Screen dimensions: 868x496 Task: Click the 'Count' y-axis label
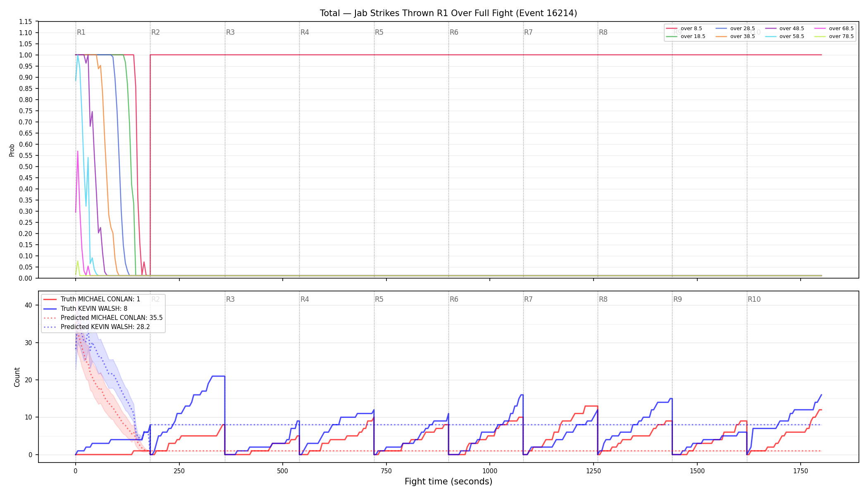(x=17, y=377)
